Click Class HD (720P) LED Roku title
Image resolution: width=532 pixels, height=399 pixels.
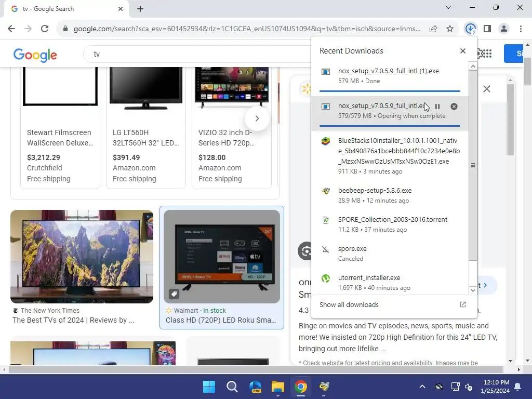(221, 320)
